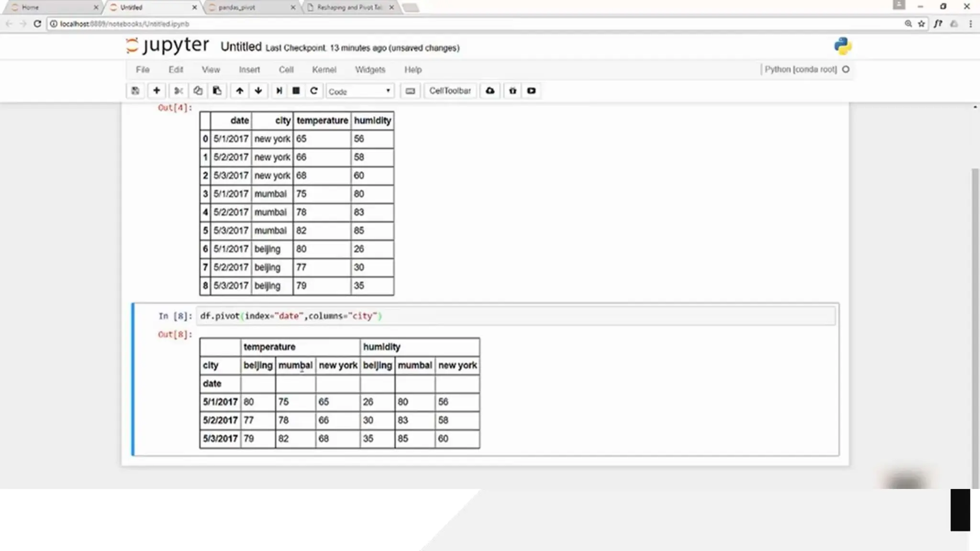Insert a new cell below with the plus icon
Screen dimensions: 980x551
(x=156, y=91)
